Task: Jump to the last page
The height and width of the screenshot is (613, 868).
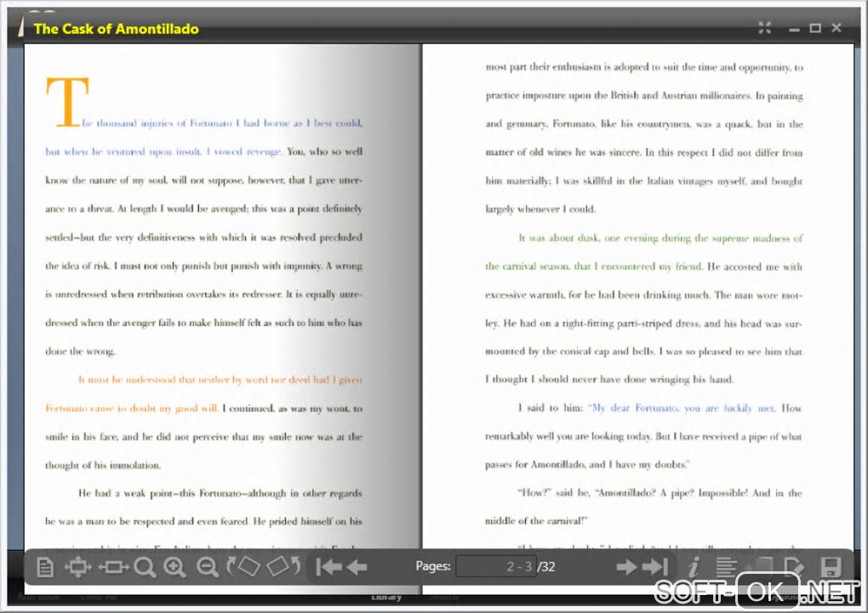Action: pyautogui.click(x=655, y=567)
